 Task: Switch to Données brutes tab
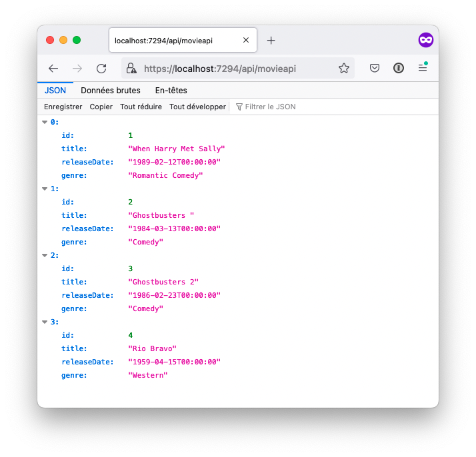[111, 91]
